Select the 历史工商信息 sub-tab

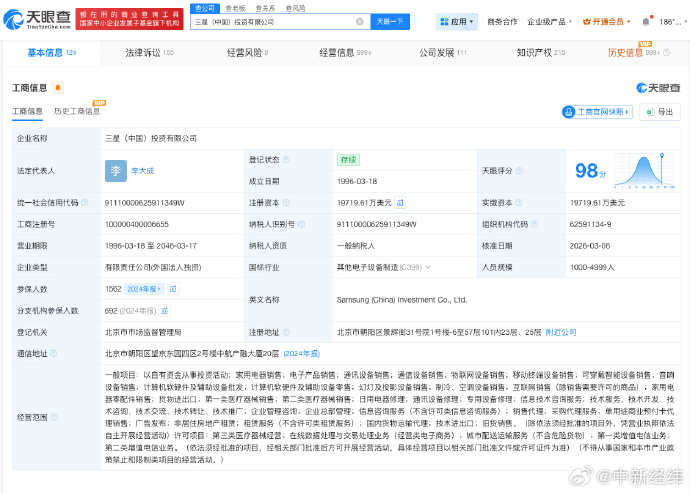(x=77, y=111)
